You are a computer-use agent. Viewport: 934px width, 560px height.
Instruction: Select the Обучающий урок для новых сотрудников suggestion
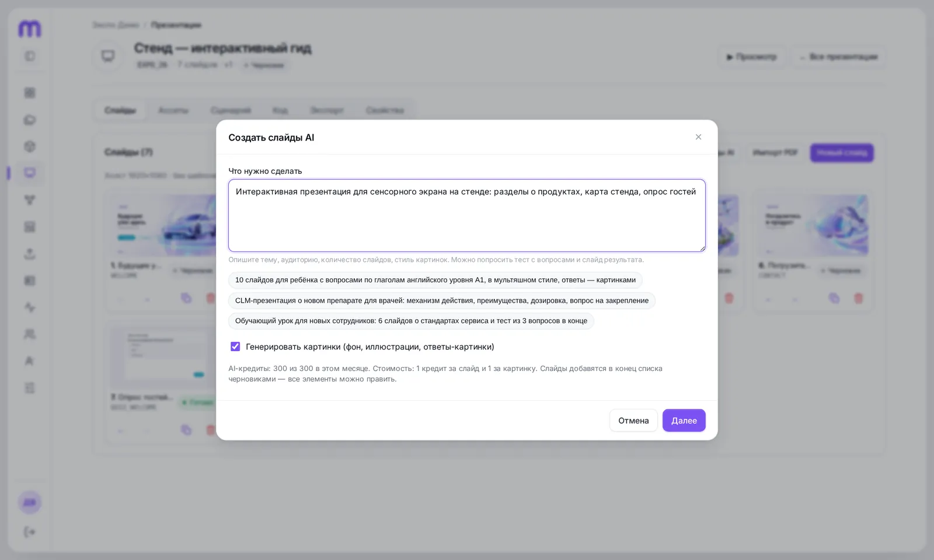pos(411,321)
